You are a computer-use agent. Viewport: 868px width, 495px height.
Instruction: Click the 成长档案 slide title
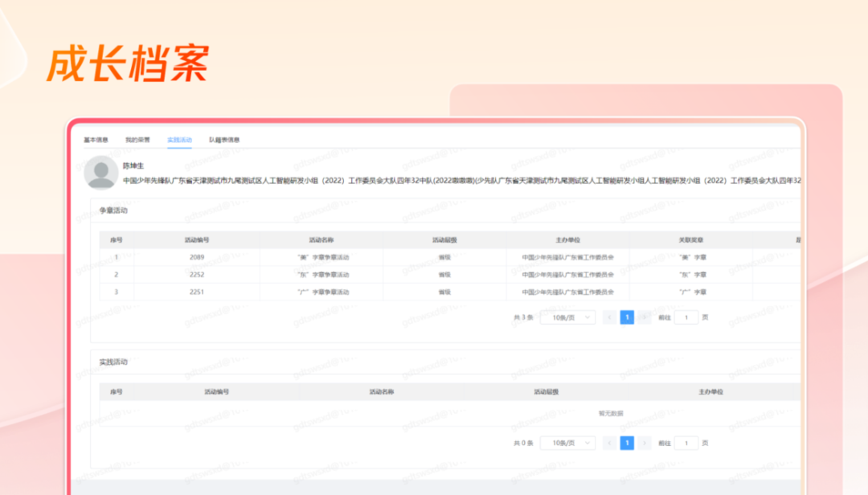click(128, 63)
